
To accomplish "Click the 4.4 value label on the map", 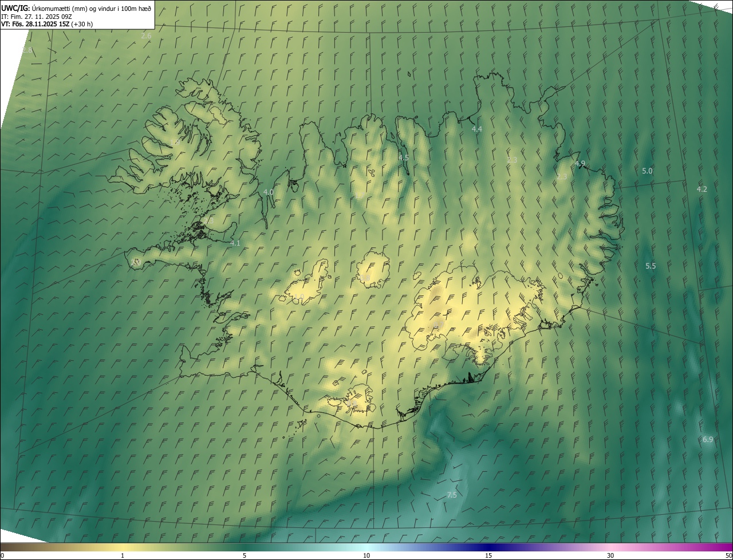I will point(476,129).
